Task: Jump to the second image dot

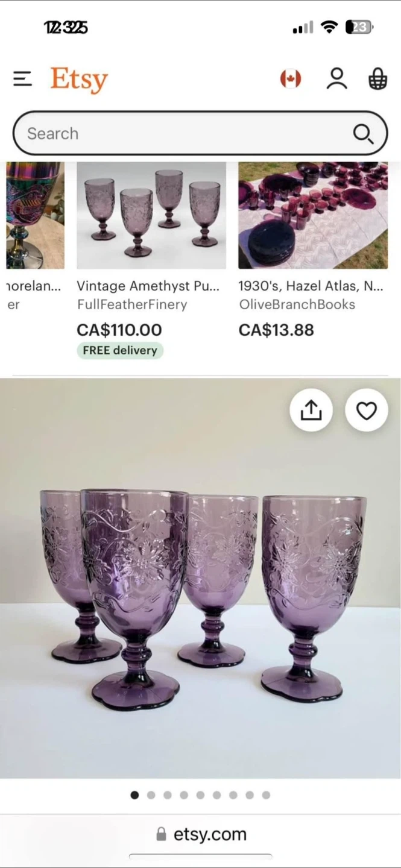Action: pos(151,795)
